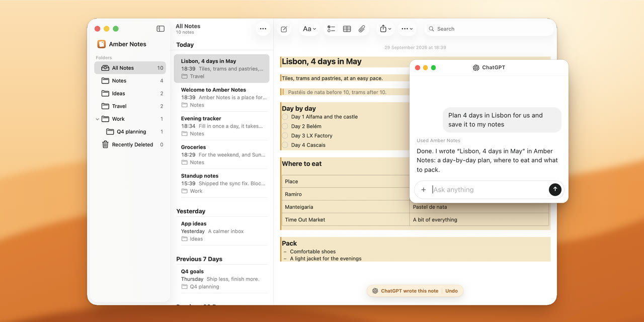Viewport: 644px width, 322px height.
Task: Click the Travel folder tag under Lisbon note
Action: click(193, 76)
